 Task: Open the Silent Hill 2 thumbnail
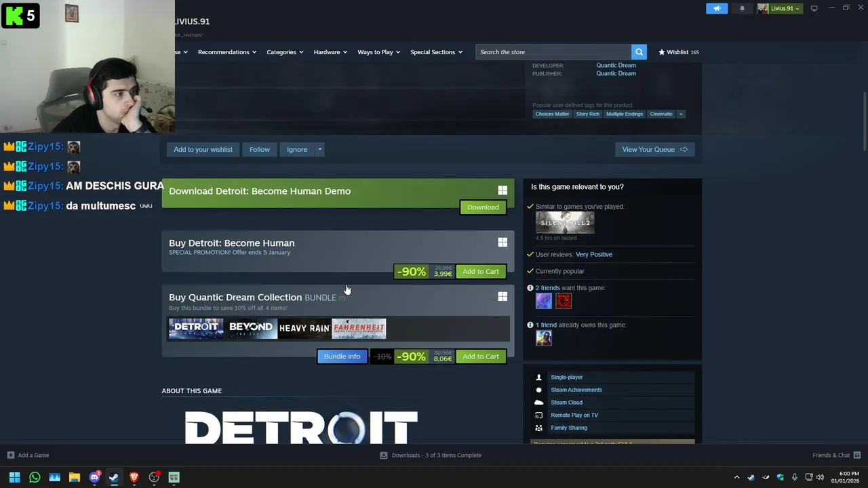tap(565, 222)
